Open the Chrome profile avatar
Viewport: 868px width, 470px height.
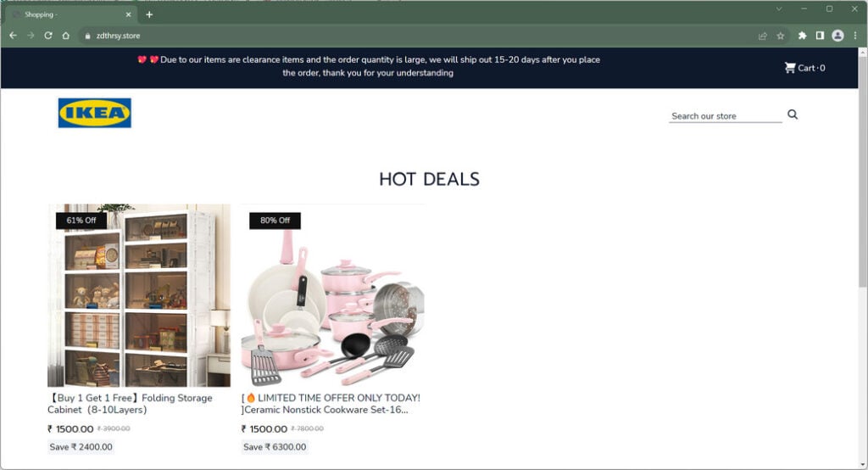click(837, 36)
